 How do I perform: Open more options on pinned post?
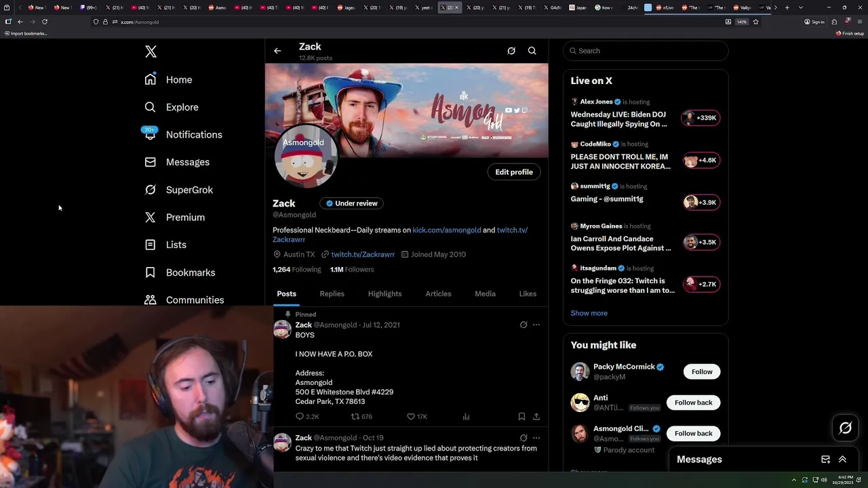pyautogui.click(x=536, y=325)
